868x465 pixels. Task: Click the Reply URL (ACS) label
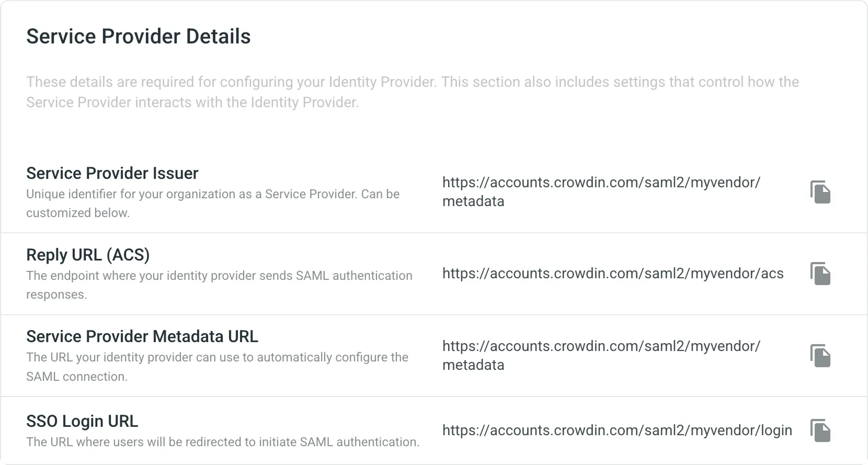coord(88,255)
